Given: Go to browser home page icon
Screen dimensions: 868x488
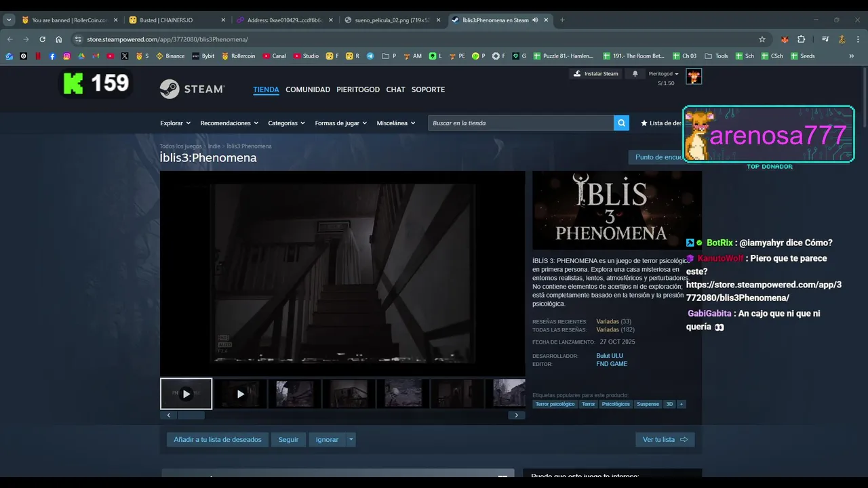Looking at the screenshot, I should pyautogui.click(x=58, y=39).
